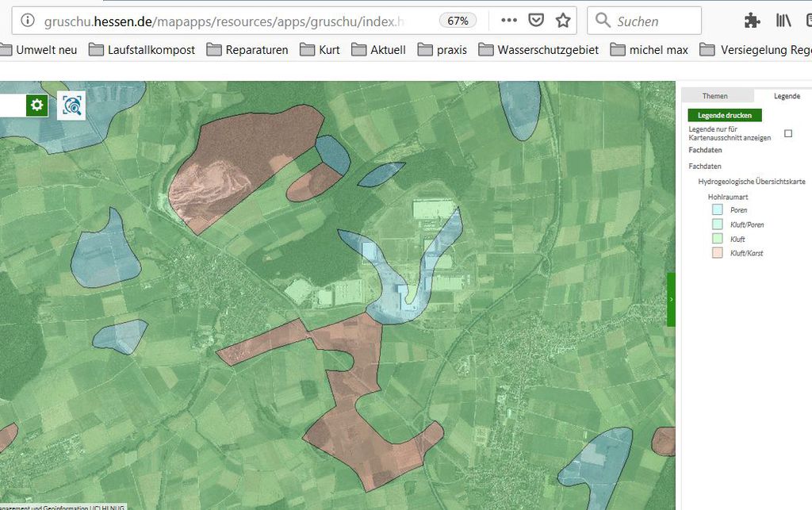
Task: Collapse side panel with green arrow handle
Action: tap(671, 299)
